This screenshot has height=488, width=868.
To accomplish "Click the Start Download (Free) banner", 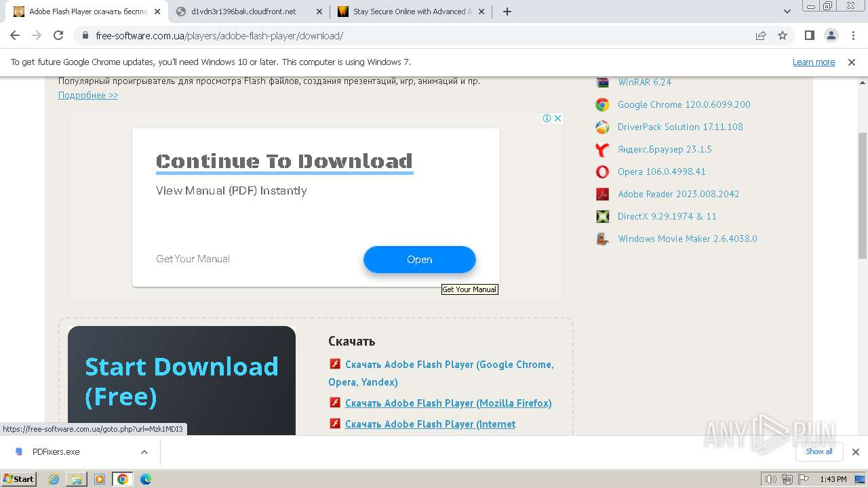I will click(x=182, y=380).
